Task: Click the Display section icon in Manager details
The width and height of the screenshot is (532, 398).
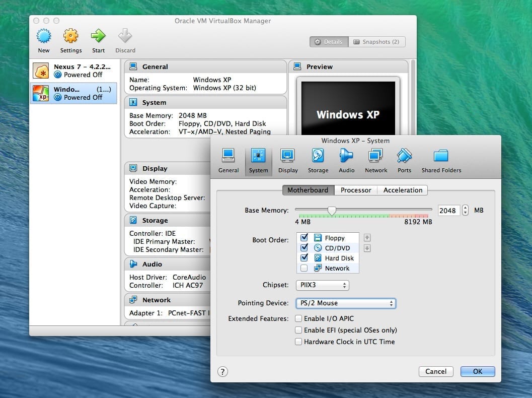Action: pos(133,168)
